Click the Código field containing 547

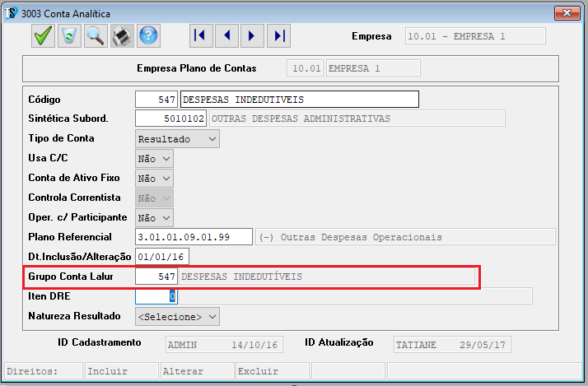tap(156, 100)
